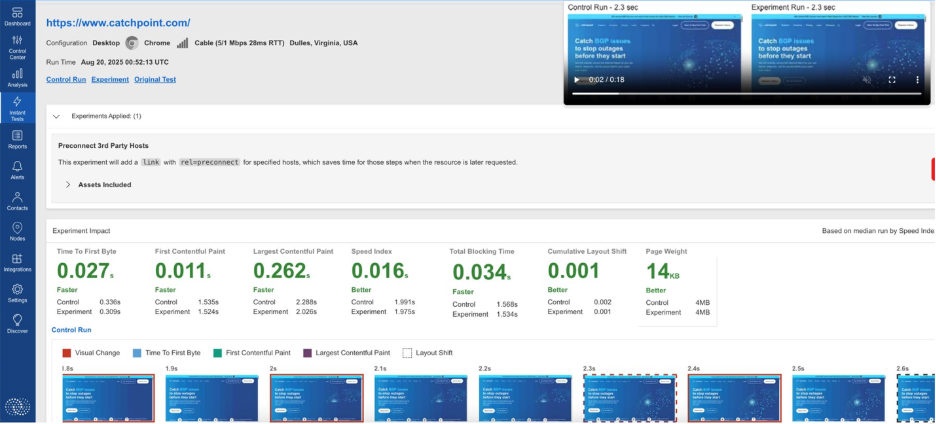Open the Original Test link
Screen dimensions: 936x424
click(155, 79)
